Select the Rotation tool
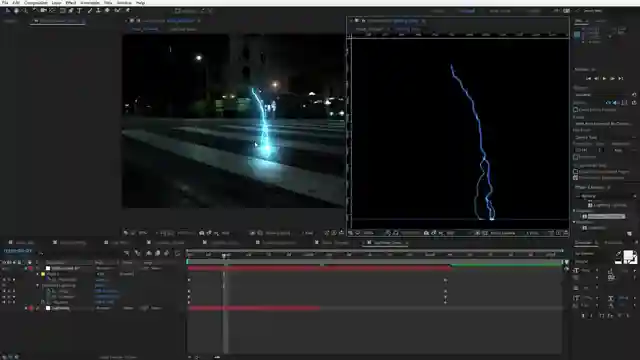 pos(35,11)
